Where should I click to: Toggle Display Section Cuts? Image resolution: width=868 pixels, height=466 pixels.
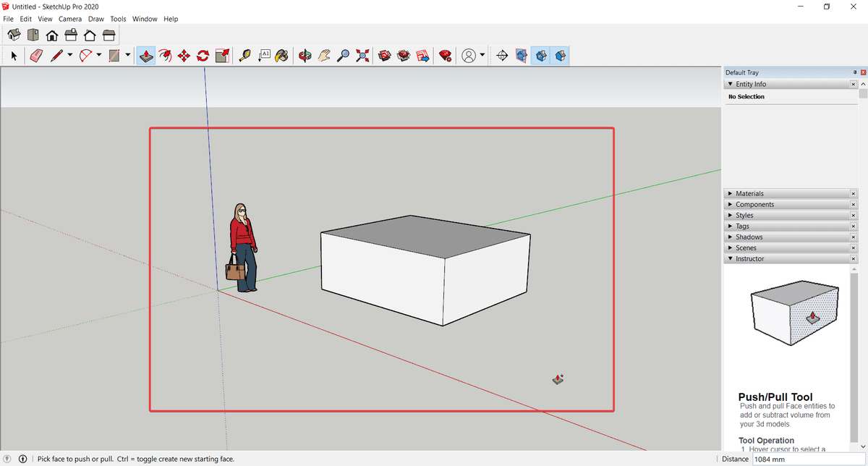[540, 56]
